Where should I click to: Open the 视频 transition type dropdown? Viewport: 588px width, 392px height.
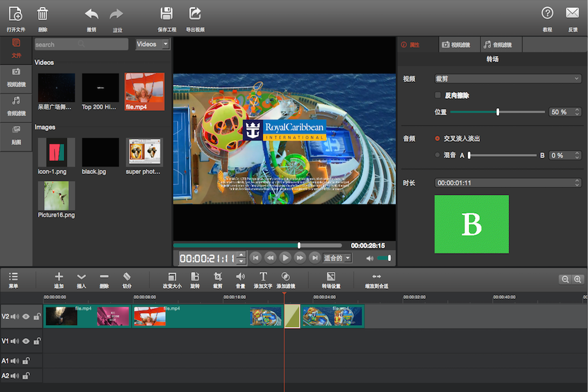pyautogui.click(x=508, y=79)
